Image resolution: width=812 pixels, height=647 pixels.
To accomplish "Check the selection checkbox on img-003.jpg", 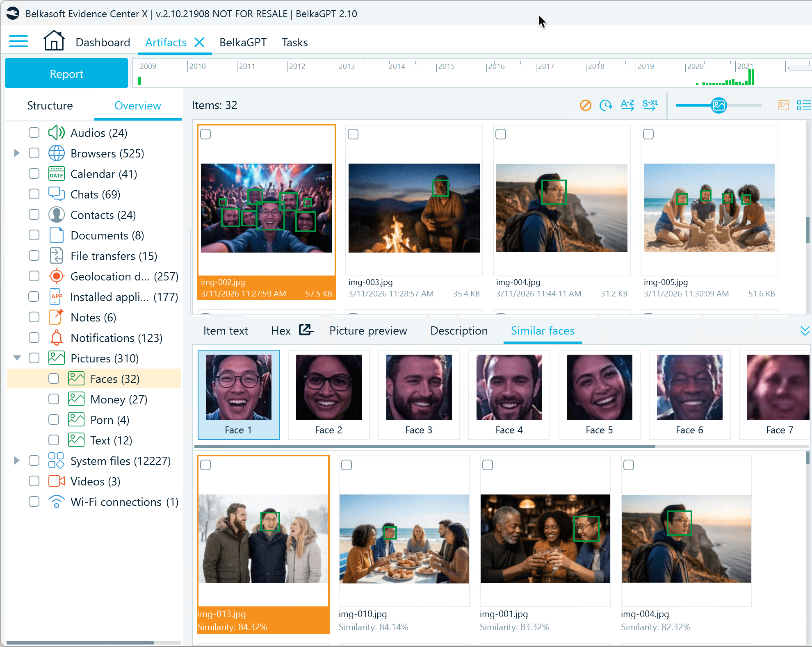I will 354,134.
